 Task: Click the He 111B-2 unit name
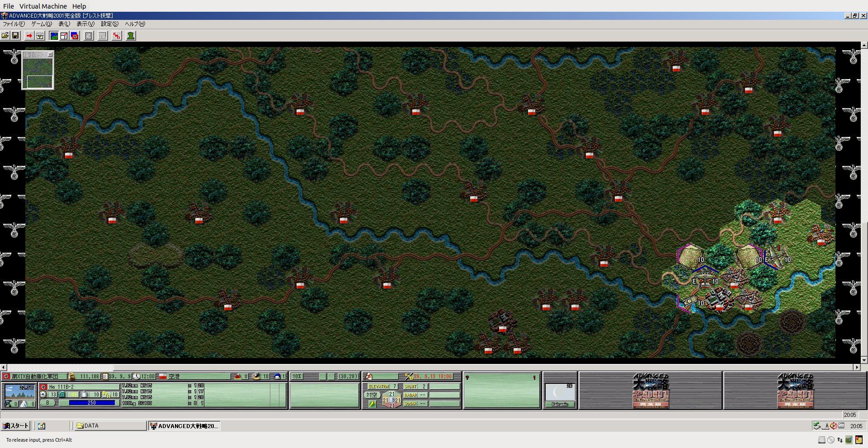pyautogui.click(x=61, y=387)
